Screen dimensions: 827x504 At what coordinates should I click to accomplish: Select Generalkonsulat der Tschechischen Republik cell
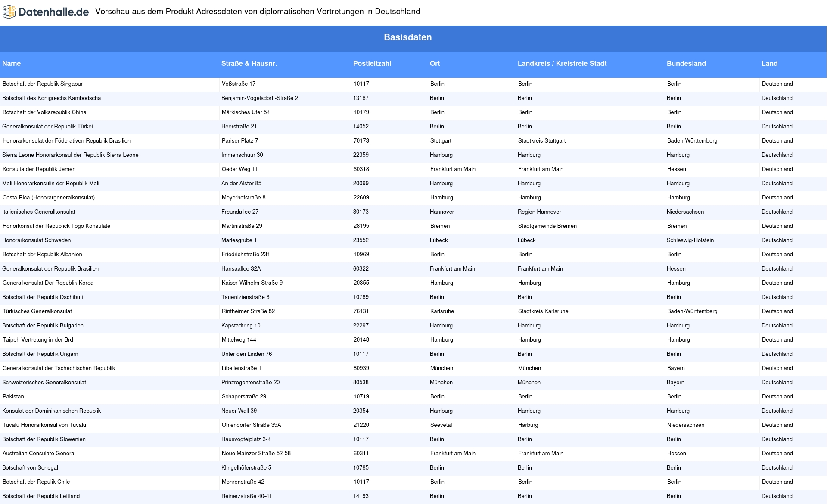click(x=59, y=368)
